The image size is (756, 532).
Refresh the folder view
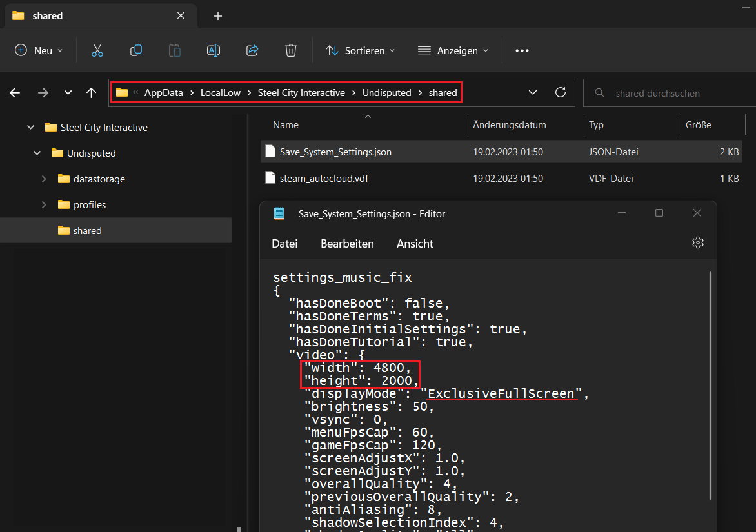pyautogui.click(x=561, y=92)
